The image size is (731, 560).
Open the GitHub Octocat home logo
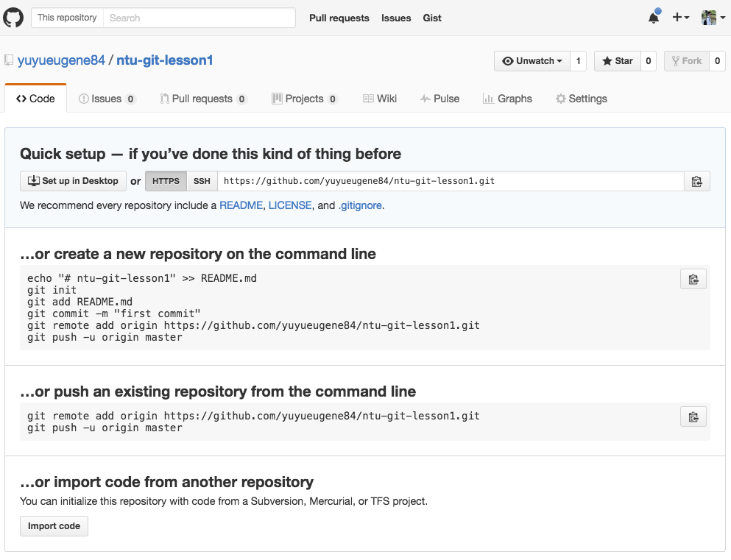tap(13, 18)
